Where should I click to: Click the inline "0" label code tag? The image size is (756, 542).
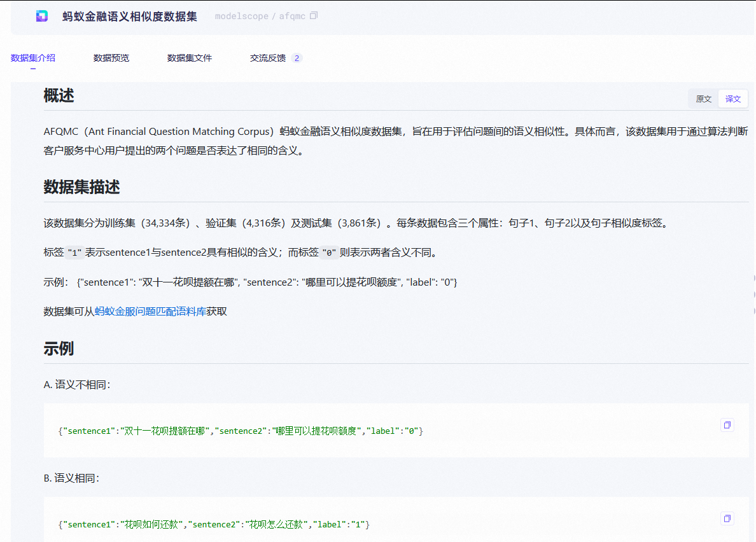(329, 253)
